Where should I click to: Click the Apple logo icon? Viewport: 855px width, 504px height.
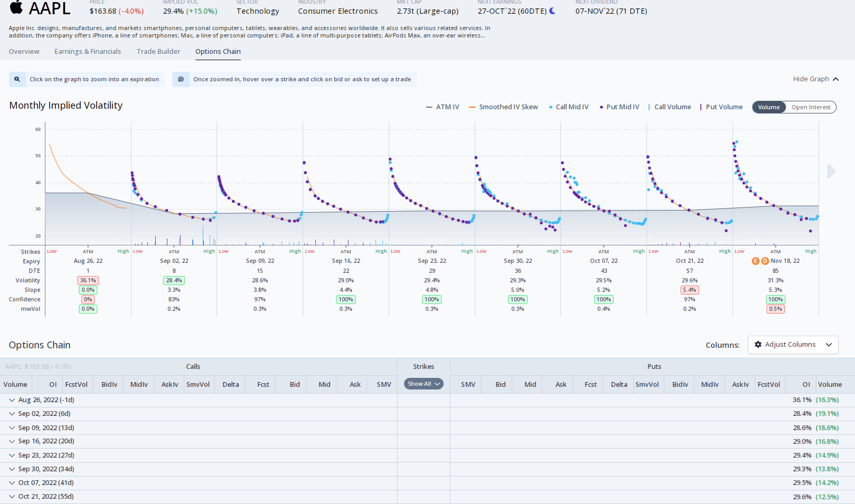pyautogui.click(x=17, y=7)
